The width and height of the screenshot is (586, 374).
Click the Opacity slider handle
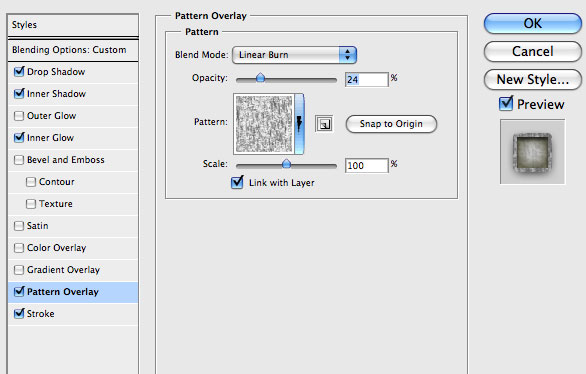pyautogui.click(x=260, y=78)
